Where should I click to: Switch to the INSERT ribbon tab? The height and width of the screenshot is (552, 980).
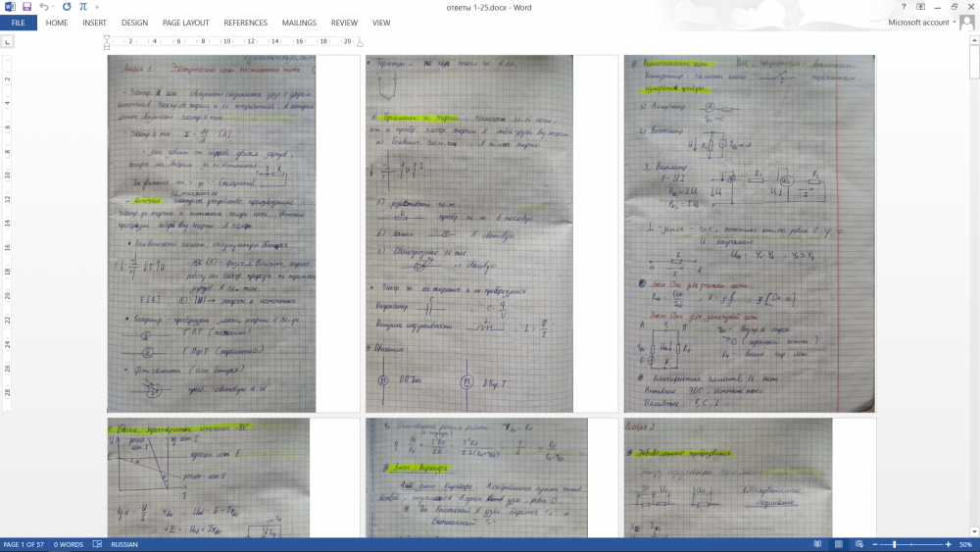pyautogui.click(x=94, y=23)
